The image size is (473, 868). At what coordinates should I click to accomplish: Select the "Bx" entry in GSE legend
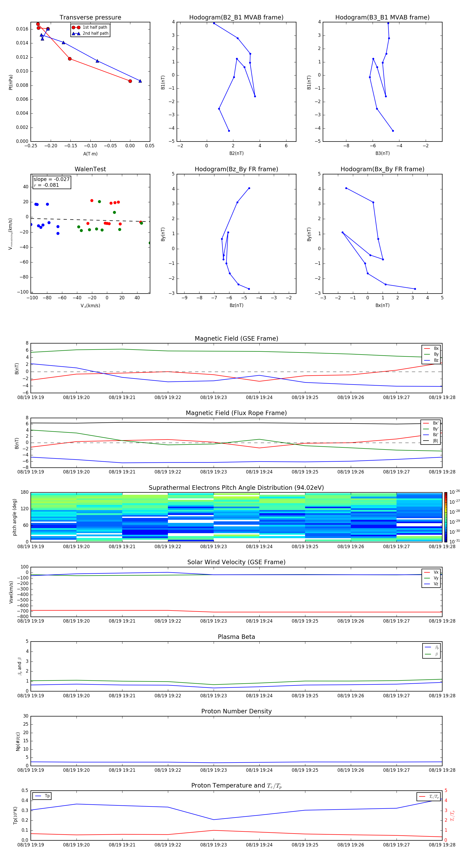point(431,349)
